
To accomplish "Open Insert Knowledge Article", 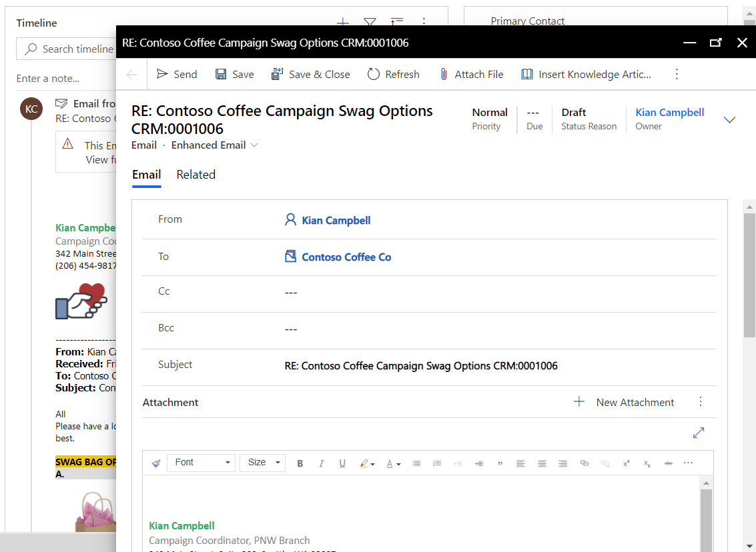I will click(586, 75).
